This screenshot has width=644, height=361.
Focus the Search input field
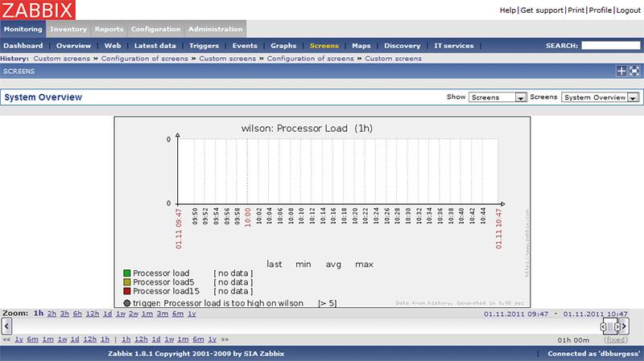point(610,46)
